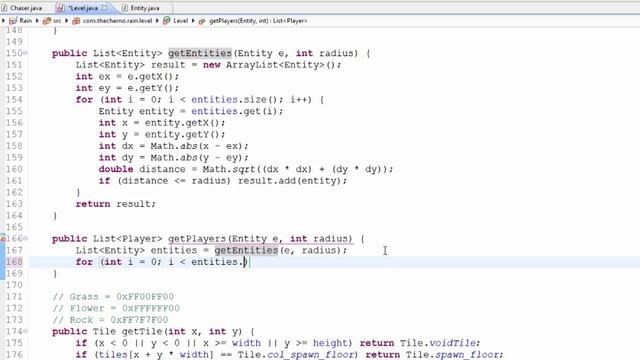Click the '// Rock = 0xFF7F7F00' comment
Screen dimensions: 640x360
pyautogui.click(x=110, y=320)
